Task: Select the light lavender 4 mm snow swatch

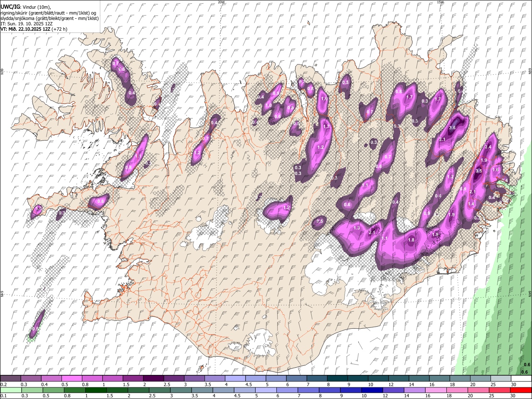Action: point(235,378)
